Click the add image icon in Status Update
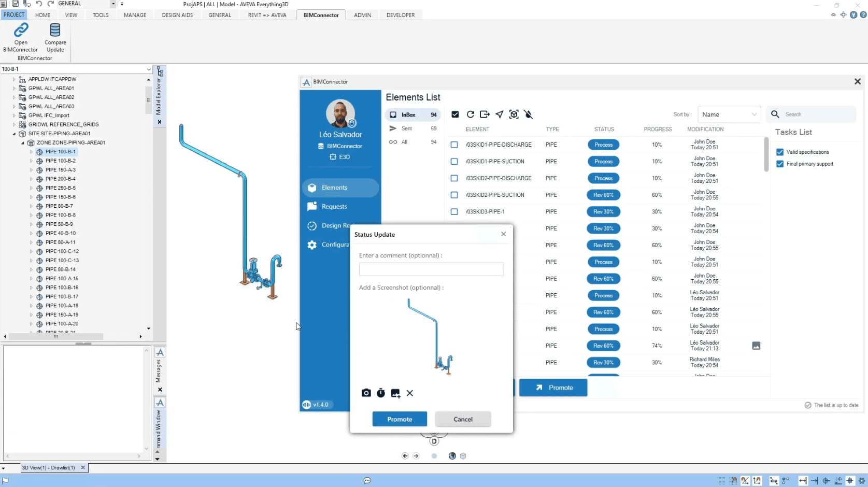This screenshot has width=868, height=487. pos(395,393)
